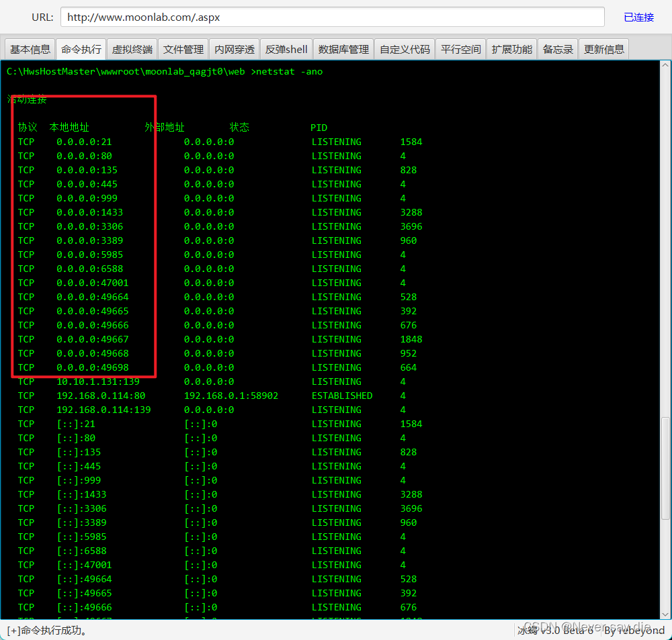Click local address 0.0.0.0:999
The image size is (672, 640).
pyautogui.click(x=87, y=198)
